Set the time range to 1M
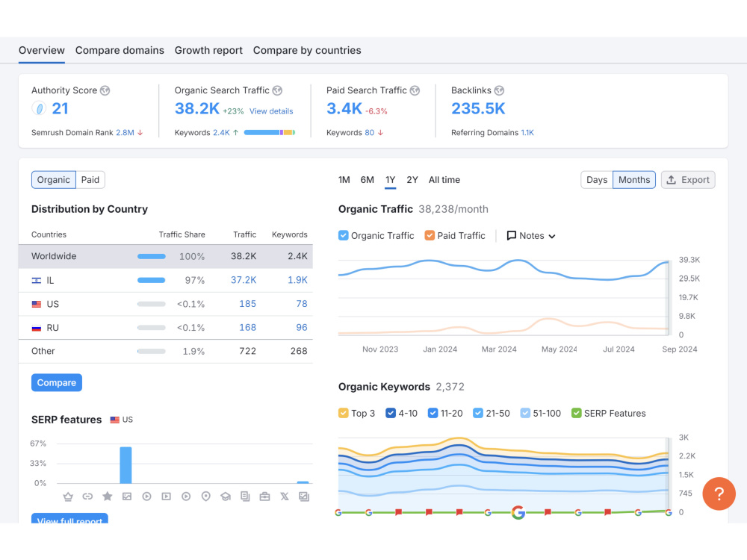The image size is (747, 560). point(344,180)
